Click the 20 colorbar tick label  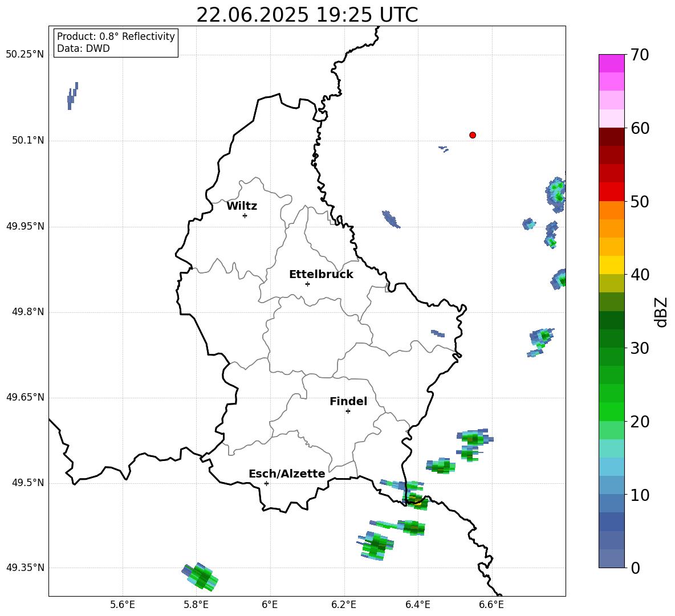[640, 422]
